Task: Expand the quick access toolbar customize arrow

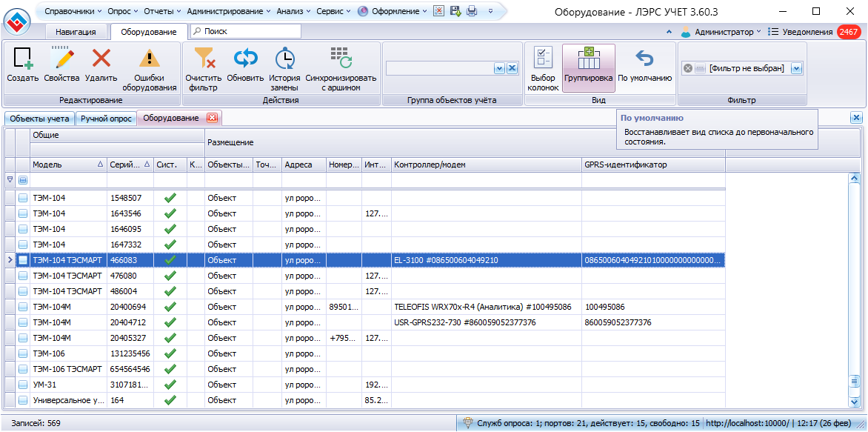Action: 490,10
